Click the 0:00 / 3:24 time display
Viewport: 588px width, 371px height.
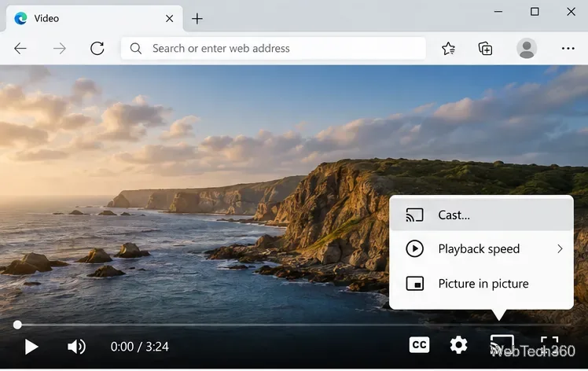click(x=139, y=347)
